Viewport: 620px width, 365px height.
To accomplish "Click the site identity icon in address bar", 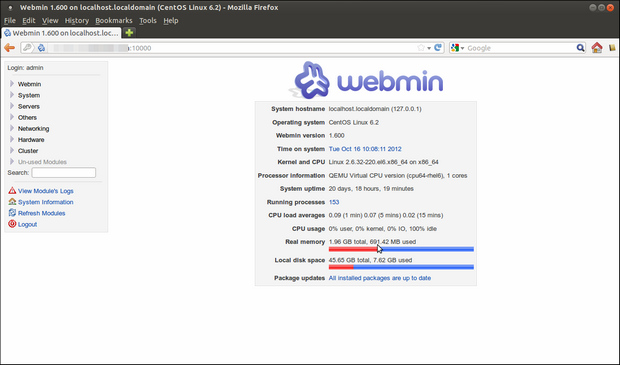I will click(x=42, y=48).
